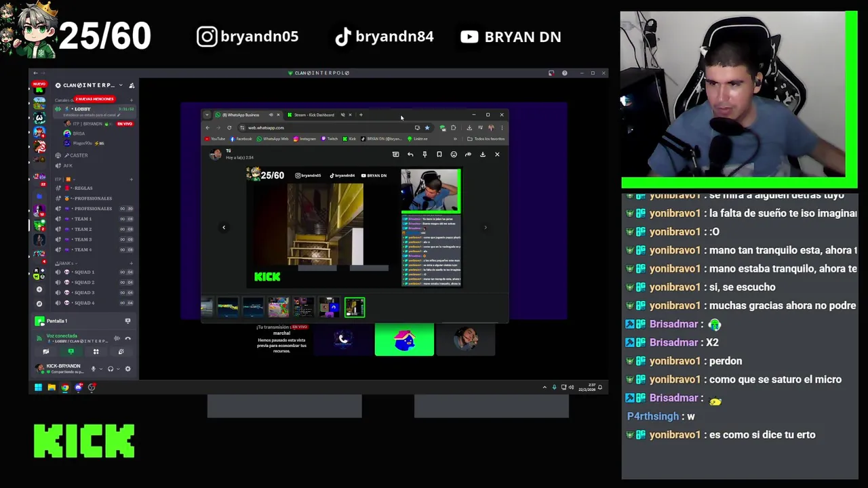The height and width of the screenshot is (488, 868).
Task: Open Discover servers compass icon
Action: (39, 303)
